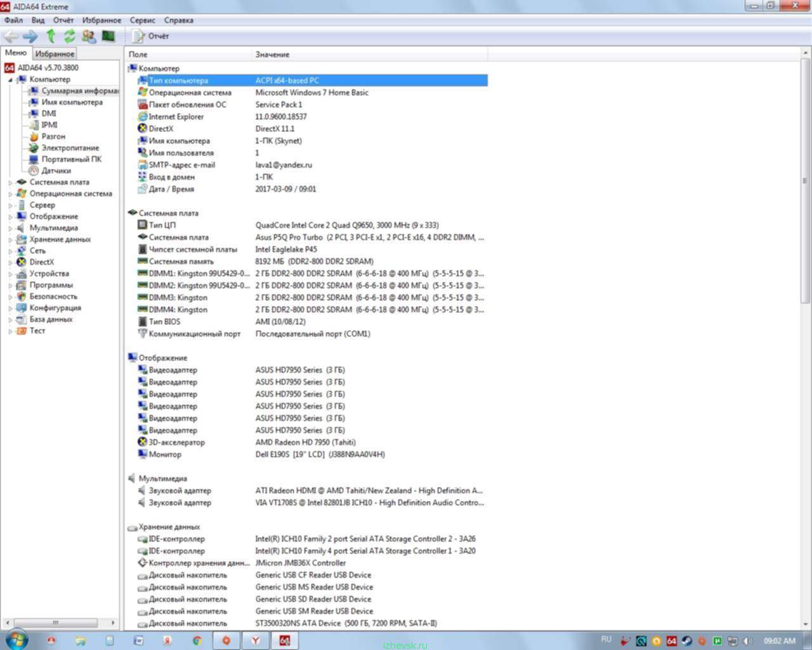The height and width of the screenshot is (650, 812).
Task: Click the Поле column header
Action: click(188, 55)
